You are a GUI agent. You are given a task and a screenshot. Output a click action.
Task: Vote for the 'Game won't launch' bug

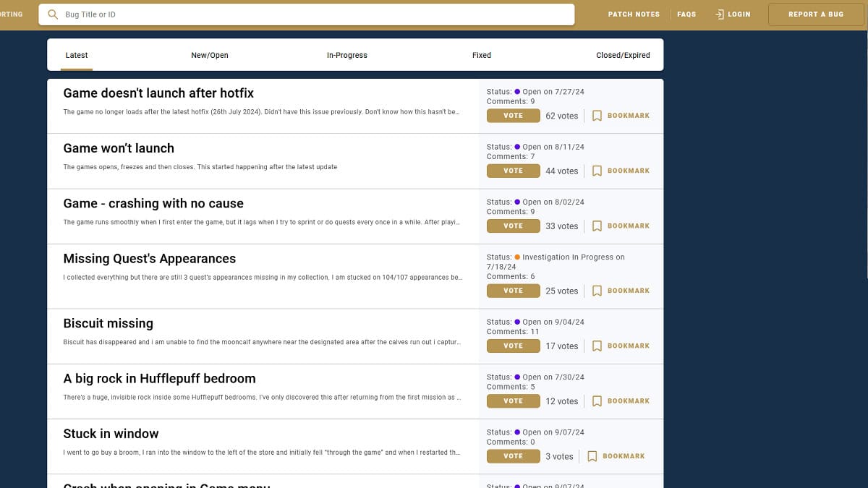(x=513, y=171)
